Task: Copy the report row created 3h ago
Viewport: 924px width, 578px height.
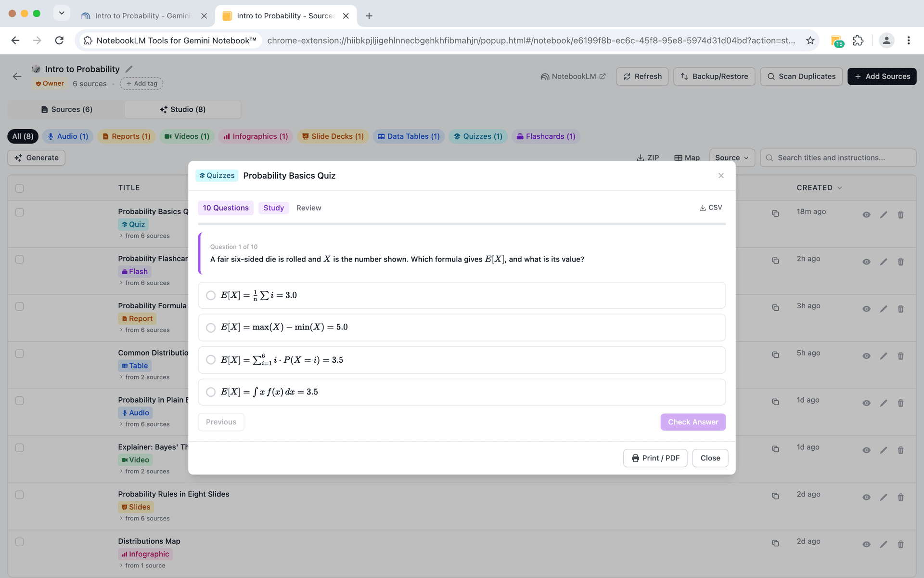Action: pos(775,308)
